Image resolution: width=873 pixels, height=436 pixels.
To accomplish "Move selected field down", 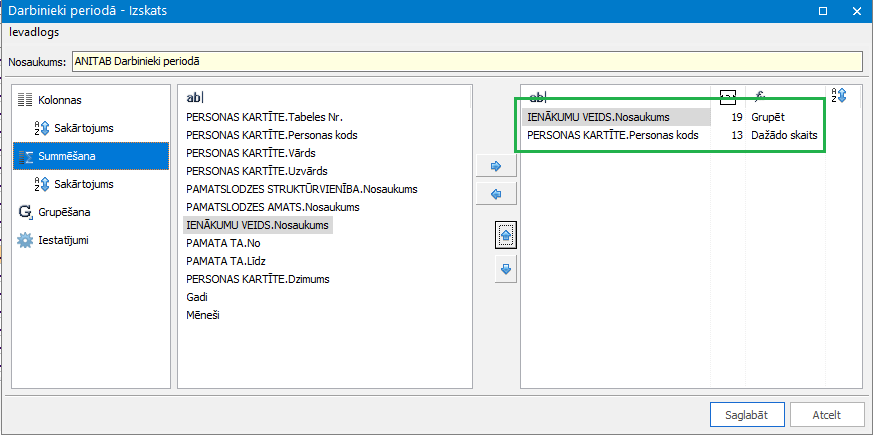I will (506, 270).
